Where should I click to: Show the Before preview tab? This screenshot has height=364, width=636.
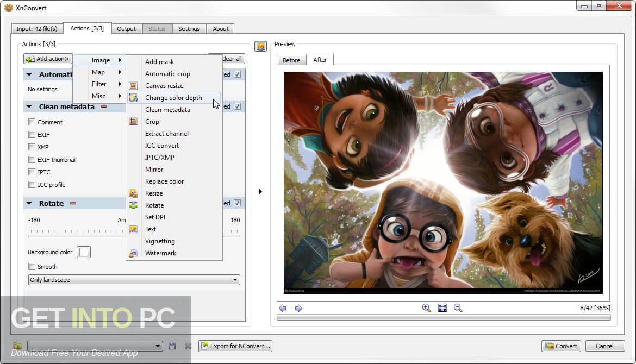click(x=291, y=60)
